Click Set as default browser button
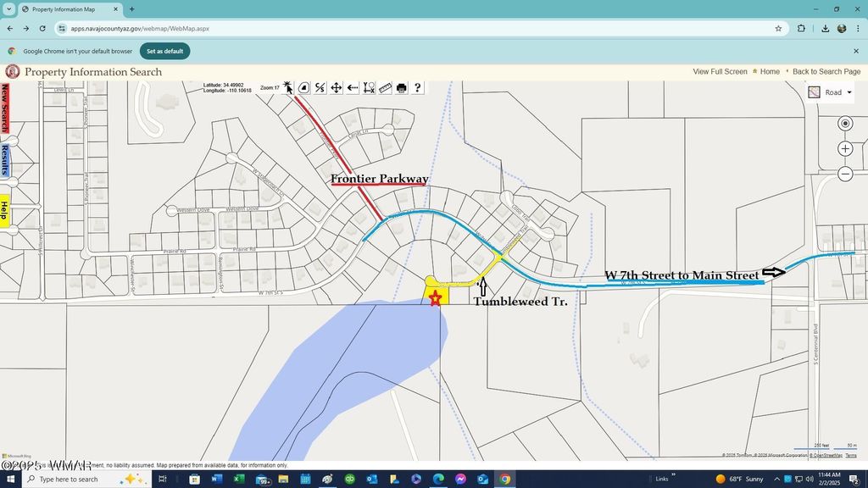The width and height of the screenshot is (868, 488). click(x=164, y=51)
